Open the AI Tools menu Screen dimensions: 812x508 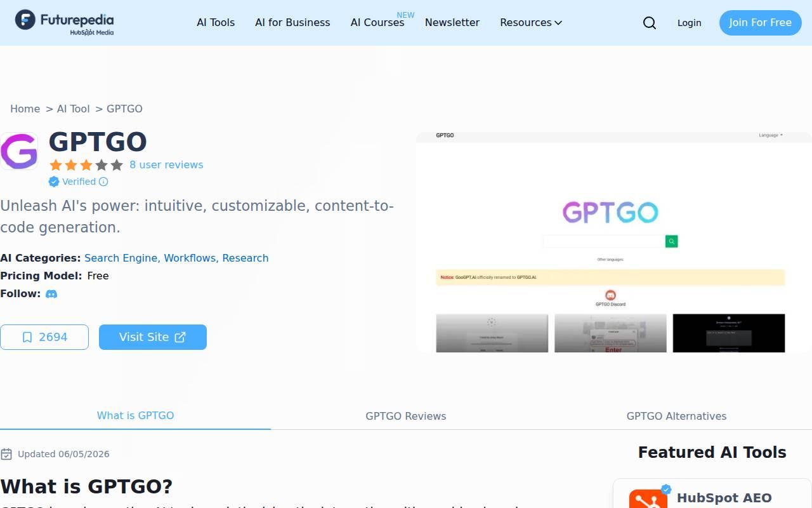(x=216, y=23)
